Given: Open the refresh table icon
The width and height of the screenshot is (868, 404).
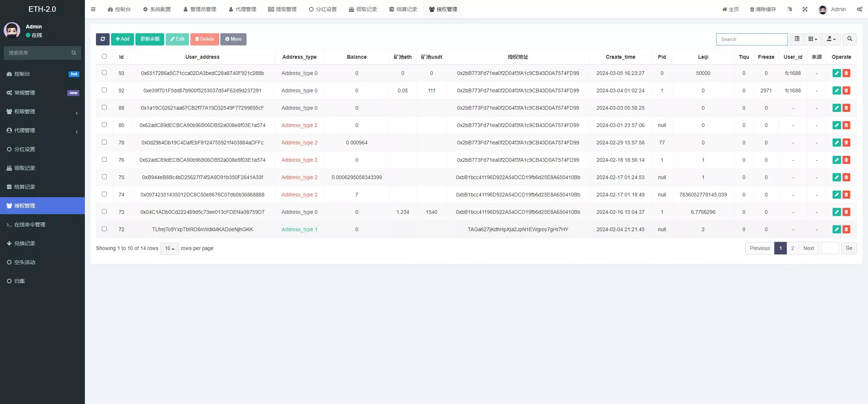Looking at the screenshot, I should pyautogui.click(x=103, y=39).
